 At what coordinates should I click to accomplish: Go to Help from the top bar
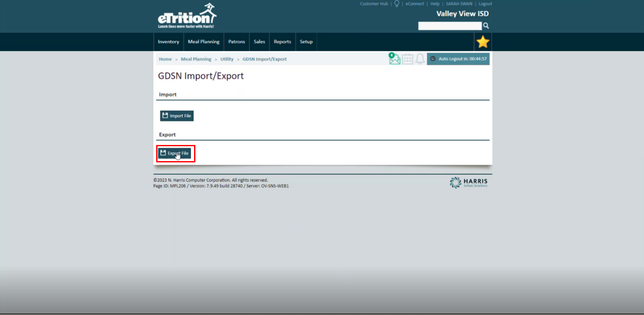point(435,4)
